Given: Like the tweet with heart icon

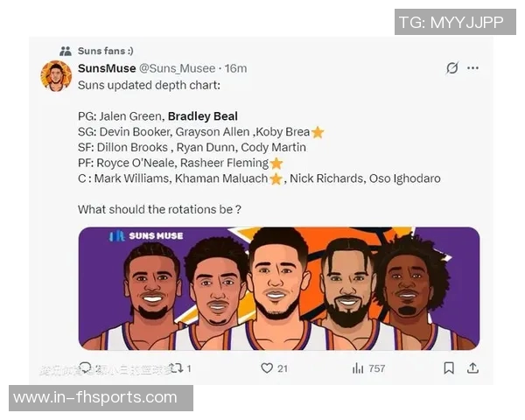Looking at the screenshot, I should 267,368.
